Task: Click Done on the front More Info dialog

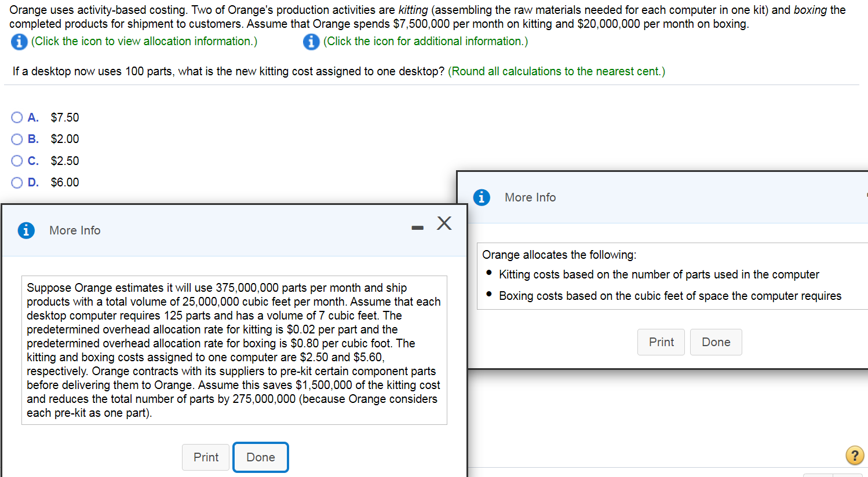Action: (260, 457)
